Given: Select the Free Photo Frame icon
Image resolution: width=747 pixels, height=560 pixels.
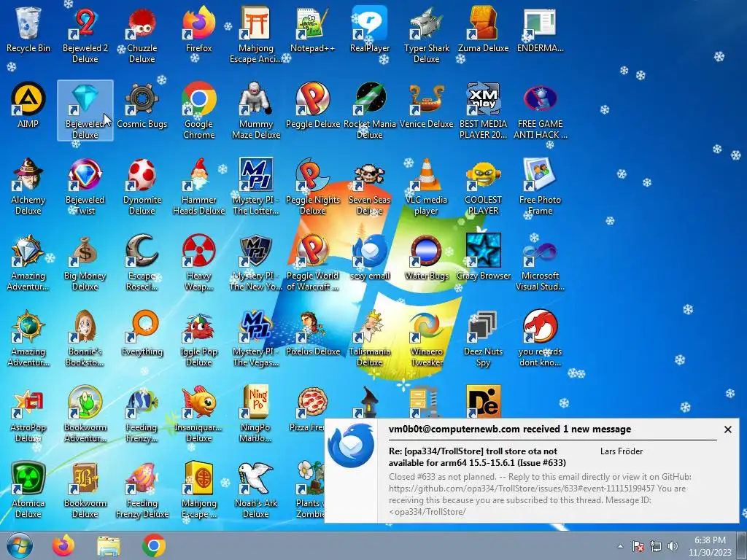Looking at the screenshot, I should 540,186.
